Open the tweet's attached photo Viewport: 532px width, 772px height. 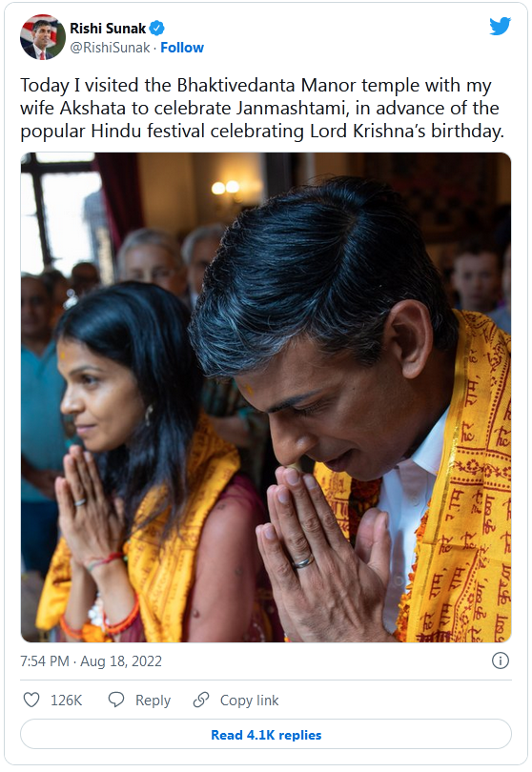[266, 397]
